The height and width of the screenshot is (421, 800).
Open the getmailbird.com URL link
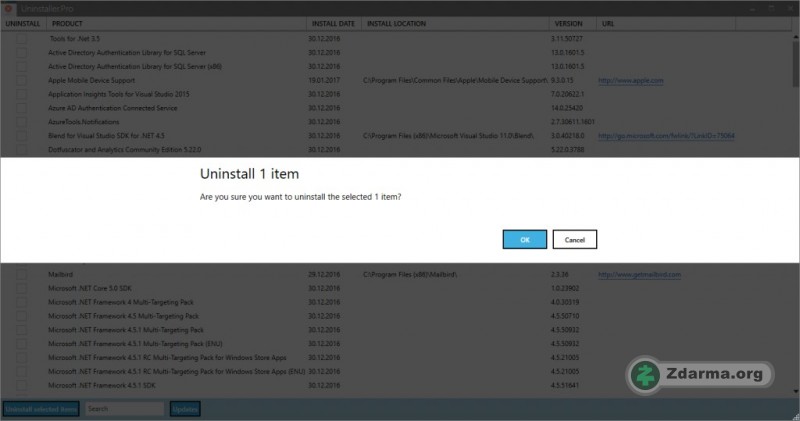tap(639, 275)
